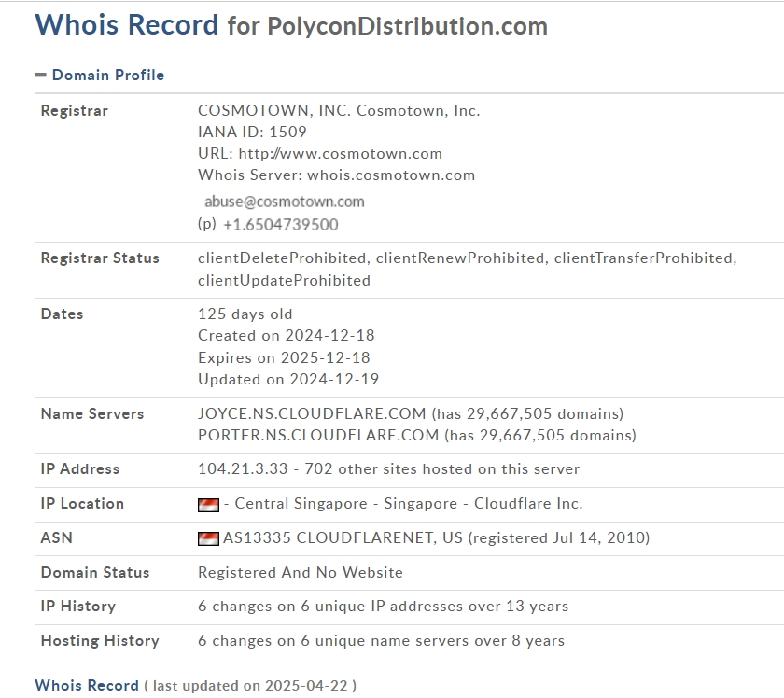Screen dimensions: 784x698
Task: Click the 'Domain Status' row label
Action: tap(95, 573)
